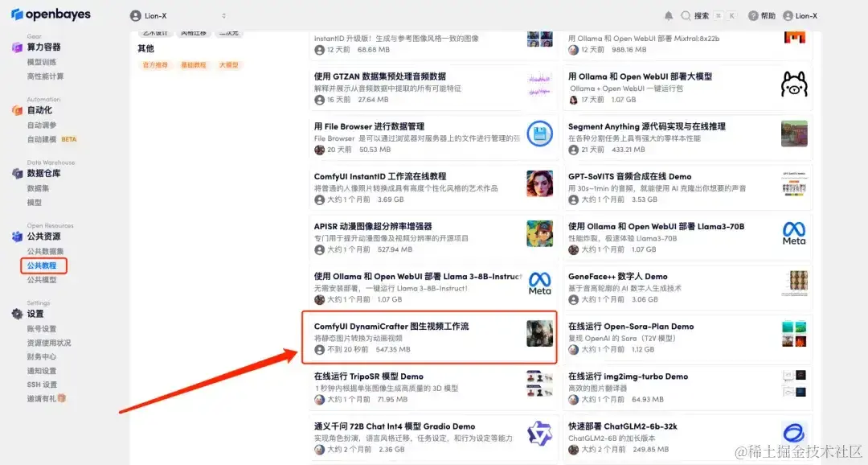The width and height of the screenshot is (868, 465).
Task: Click the DynamiCrafter tutorial thumbnail
Action: [x=540, y=334]
